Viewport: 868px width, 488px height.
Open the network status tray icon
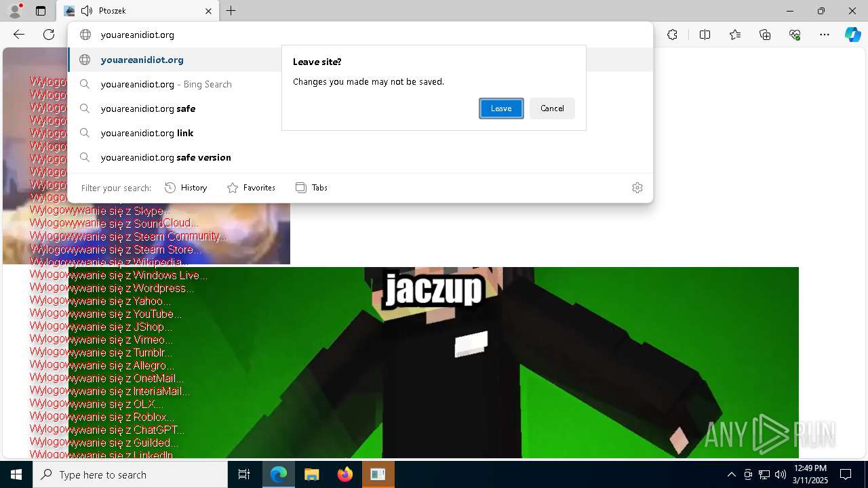click(764, 474)
